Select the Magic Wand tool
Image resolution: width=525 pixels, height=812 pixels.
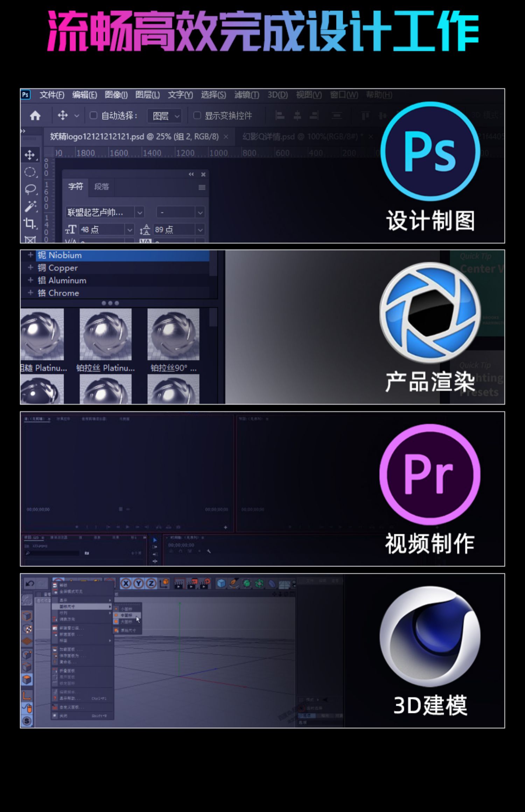coord(31,206)
